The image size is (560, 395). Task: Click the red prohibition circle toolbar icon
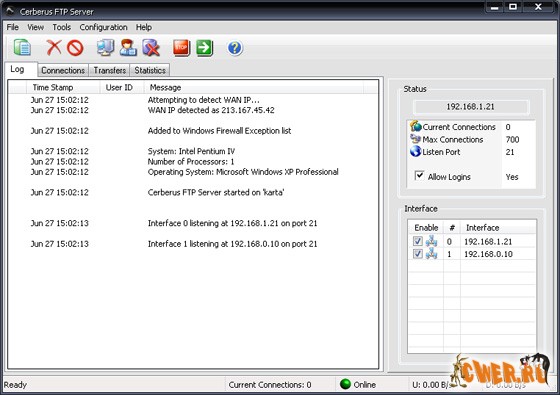click(75, 48)
